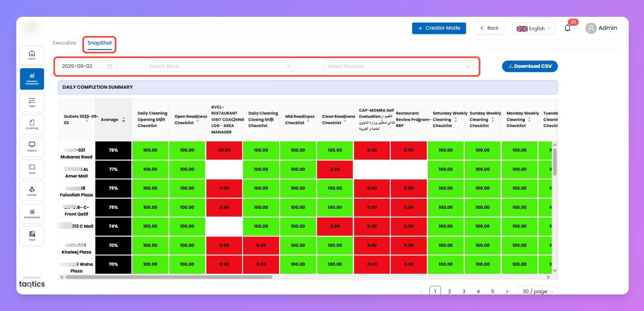This screenshot has height=311, width=644.
Task: Click the red 50.00 cell
Action: 224,150
